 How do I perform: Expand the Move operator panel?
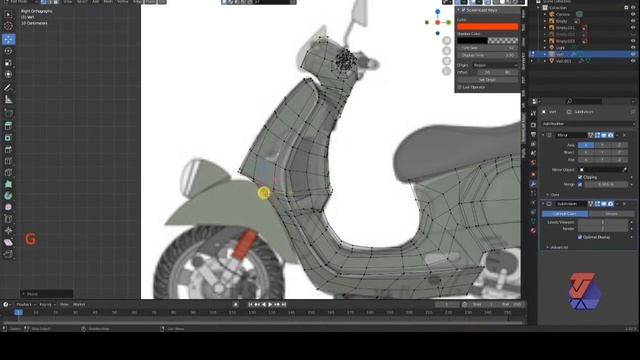point(47,294)
